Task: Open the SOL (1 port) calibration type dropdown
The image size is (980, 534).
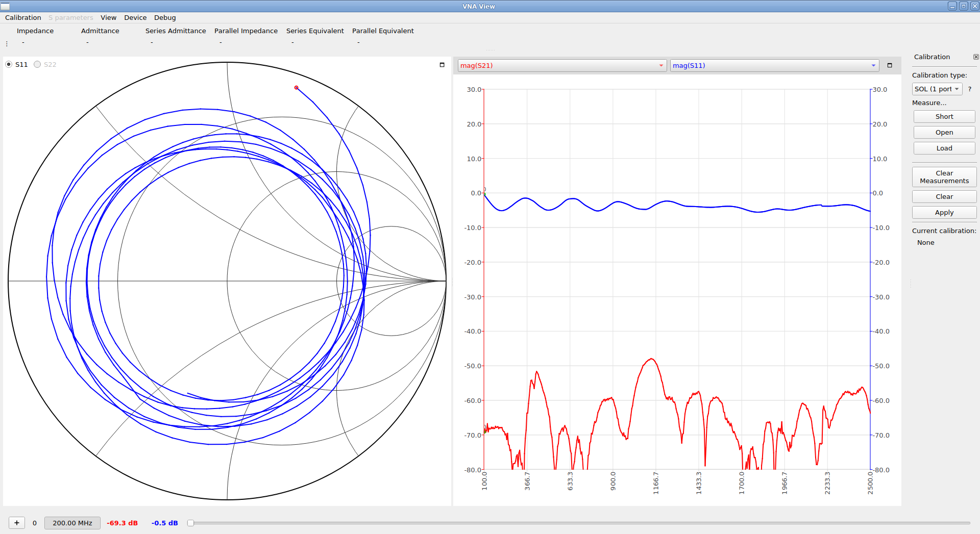Action: coord(937,89)
